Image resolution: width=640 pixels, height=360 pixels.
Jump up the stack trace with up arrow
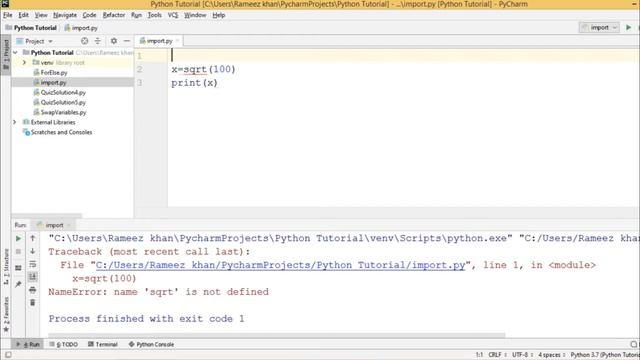pos(33,238)
